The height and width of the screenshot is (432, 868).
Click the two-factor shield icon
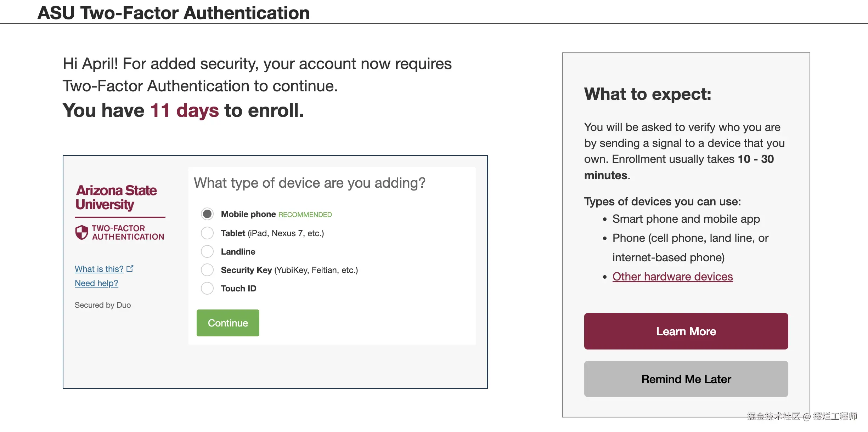tap(82, 232)
